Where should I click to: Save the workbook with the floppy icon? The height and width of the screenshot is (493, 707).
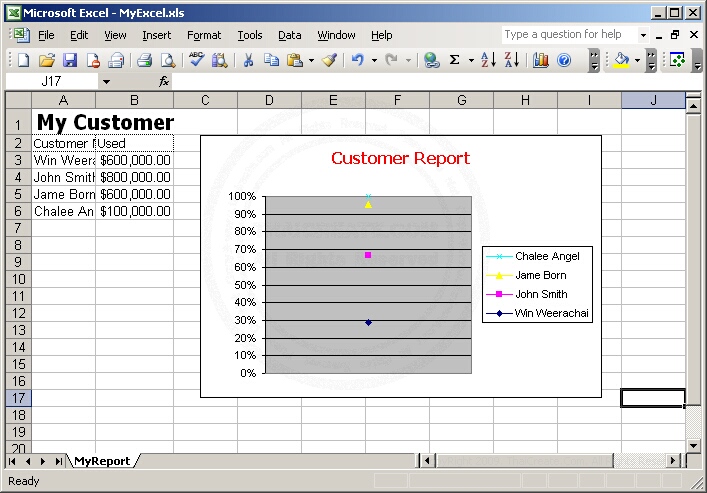[x=70, y=60]
